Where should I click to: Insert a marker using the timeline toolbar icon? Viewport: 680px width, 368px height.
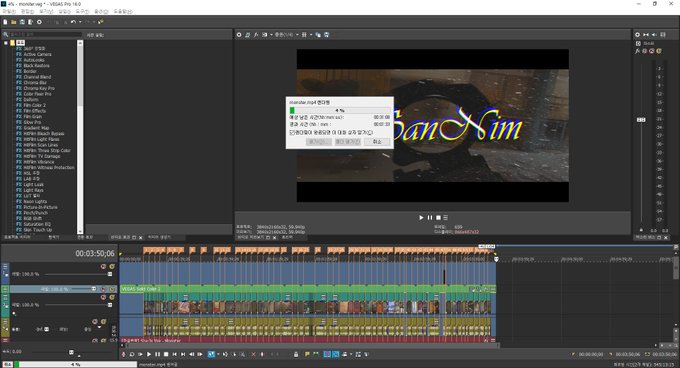[x=307, y=354]
